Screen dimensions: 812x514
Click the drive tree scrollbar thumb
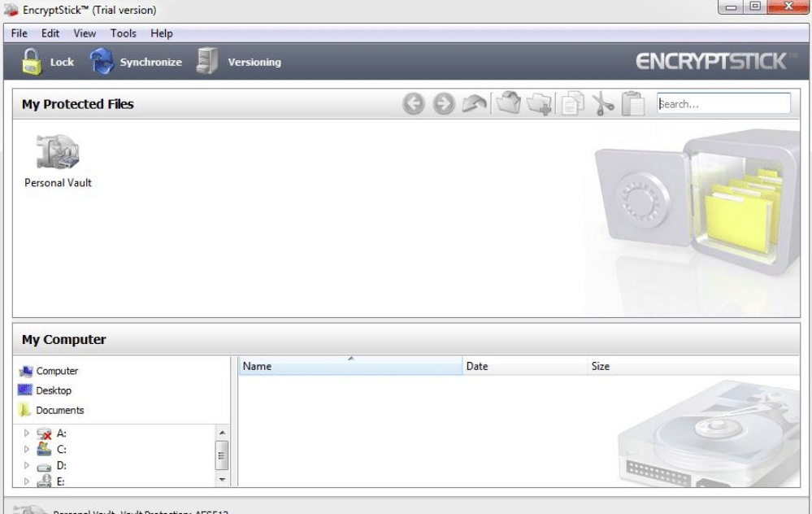click(x=222, y=455)
